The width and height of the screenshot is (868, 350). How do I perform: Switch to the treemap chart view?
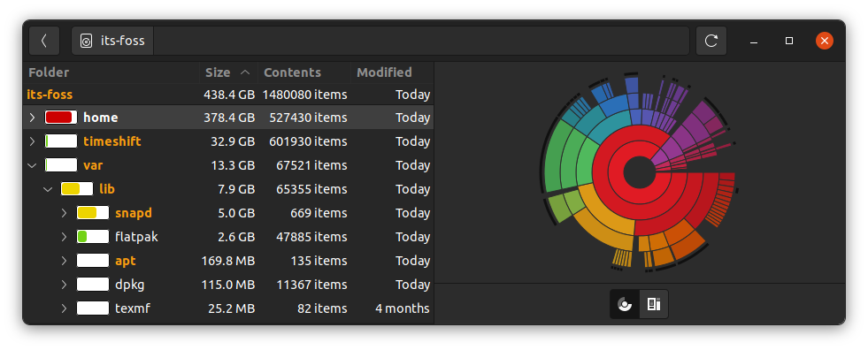[x=654, y=304]
